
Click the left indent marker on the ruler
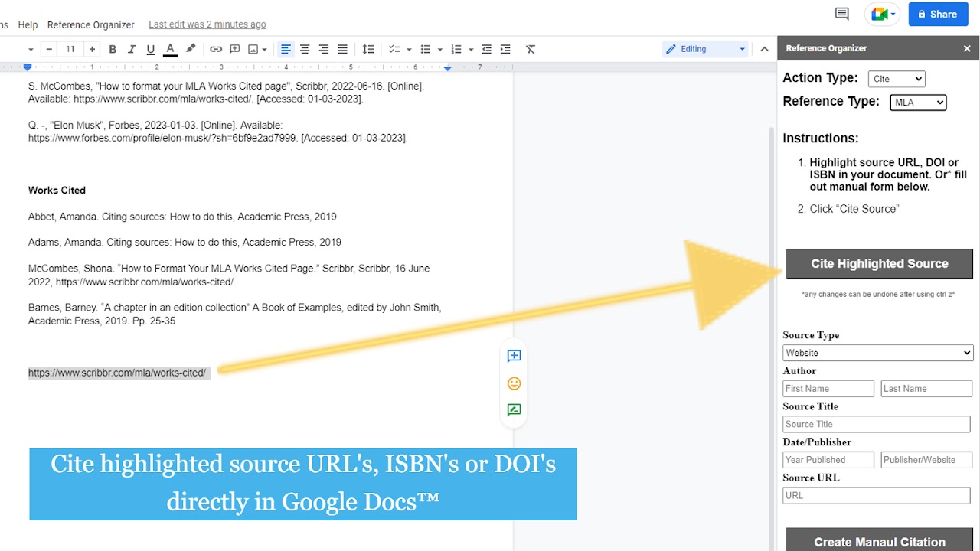28,67
